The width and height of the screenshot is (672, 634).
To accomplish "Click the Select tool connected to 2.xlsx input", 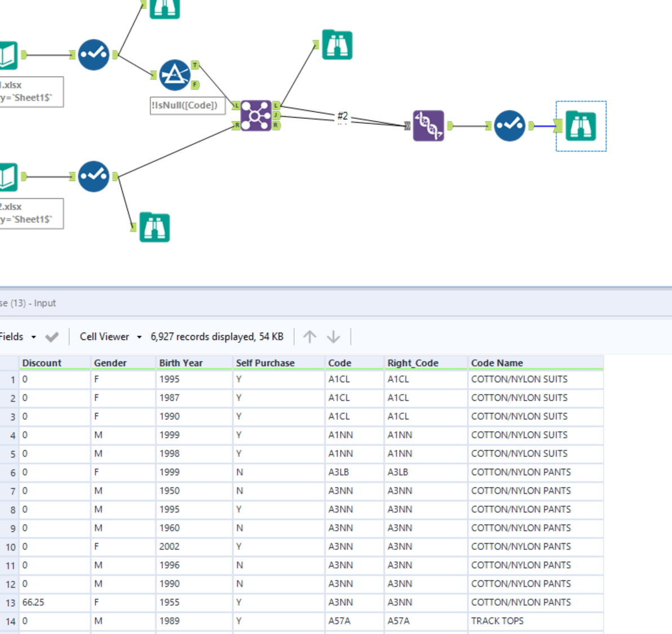I will (x=94, y=176).
